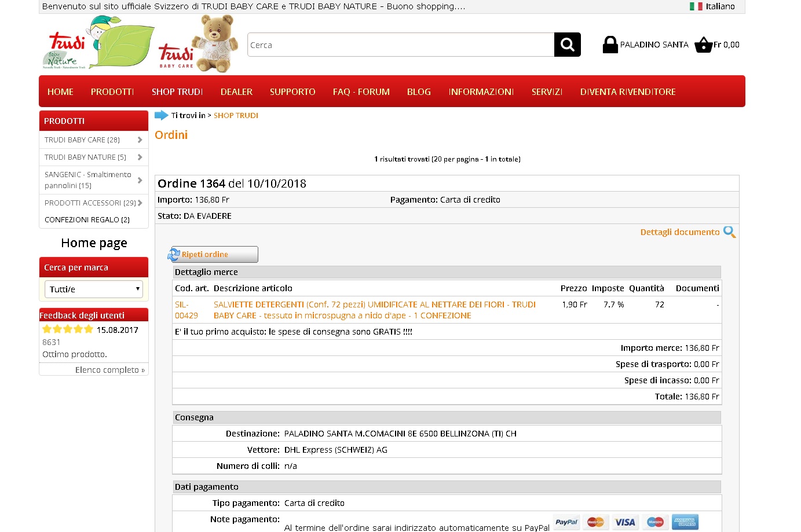Click the Italian flag language icon
This screenshot has height=532, width=801.
696,6
